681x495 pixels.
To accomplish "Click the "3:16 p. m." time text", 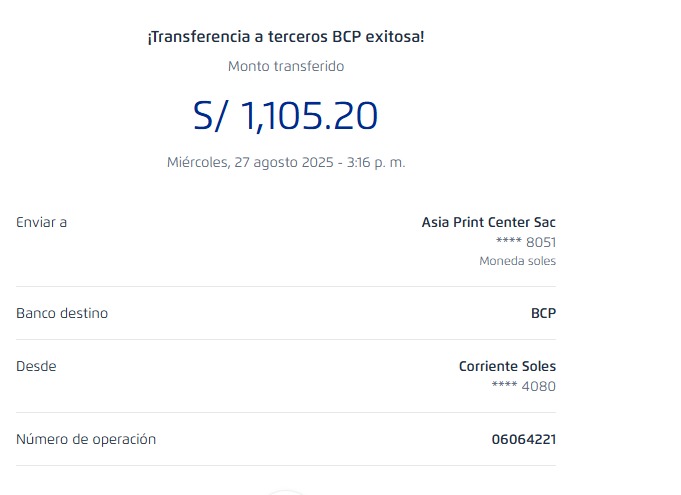I will click(376, 162).
